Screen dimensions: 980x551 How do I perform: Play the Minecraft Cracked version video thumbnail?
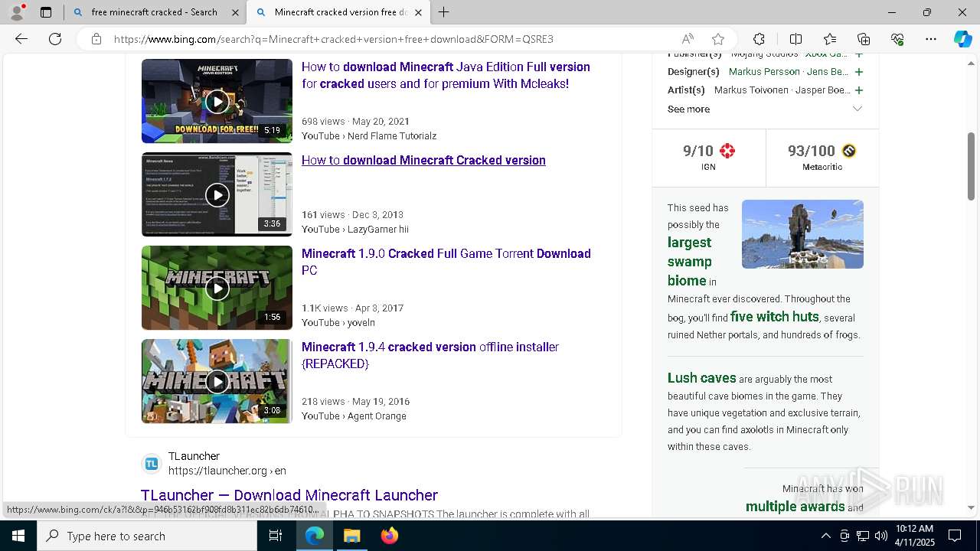pos(217,194)
